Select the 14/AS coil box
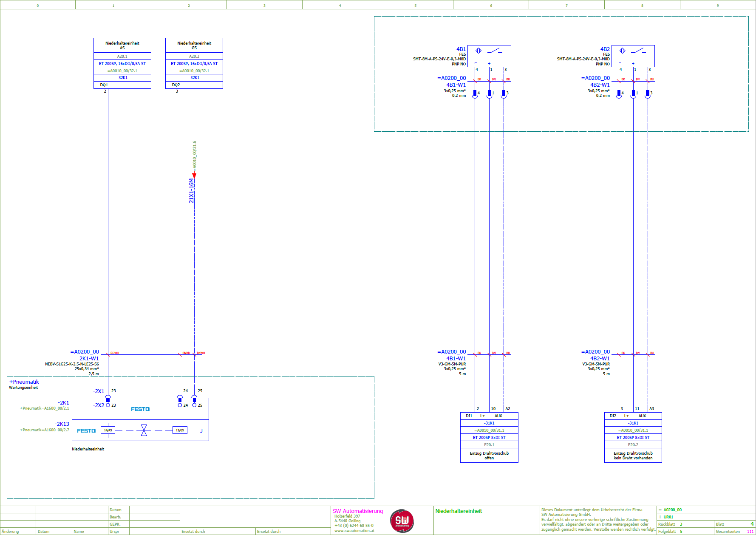This screenshot has height=535, width=756. (108, 430)
